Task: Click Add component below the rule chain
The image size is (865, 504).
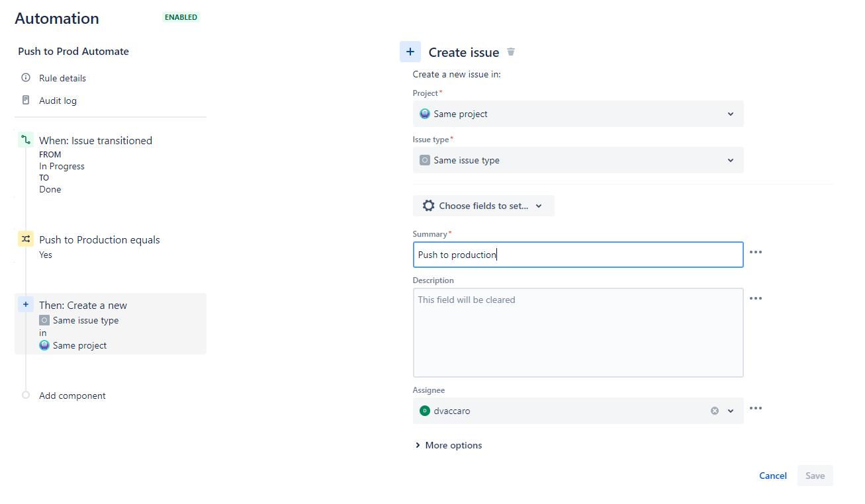Action: [x=71, y=395]
